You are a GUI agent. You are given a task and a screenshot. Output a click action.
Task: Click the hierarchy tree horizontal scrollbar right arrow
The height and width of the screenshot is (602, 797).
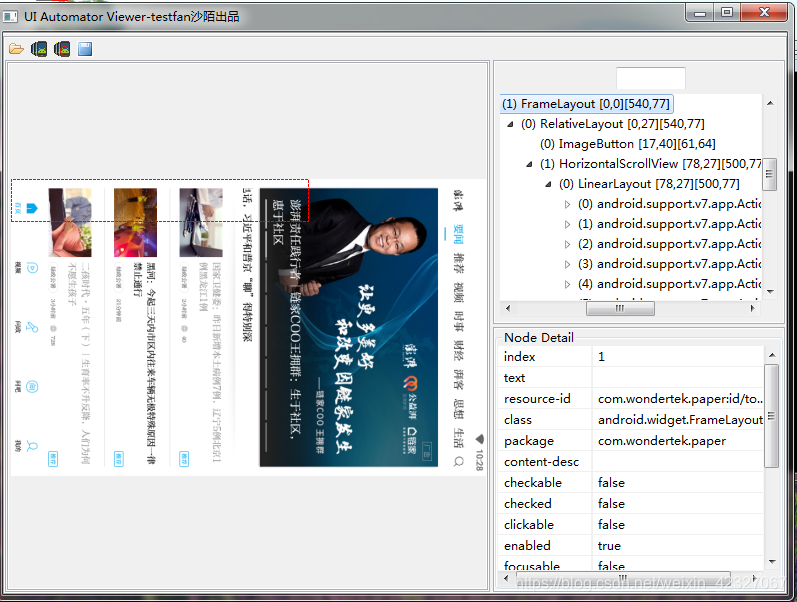(753, 308)
